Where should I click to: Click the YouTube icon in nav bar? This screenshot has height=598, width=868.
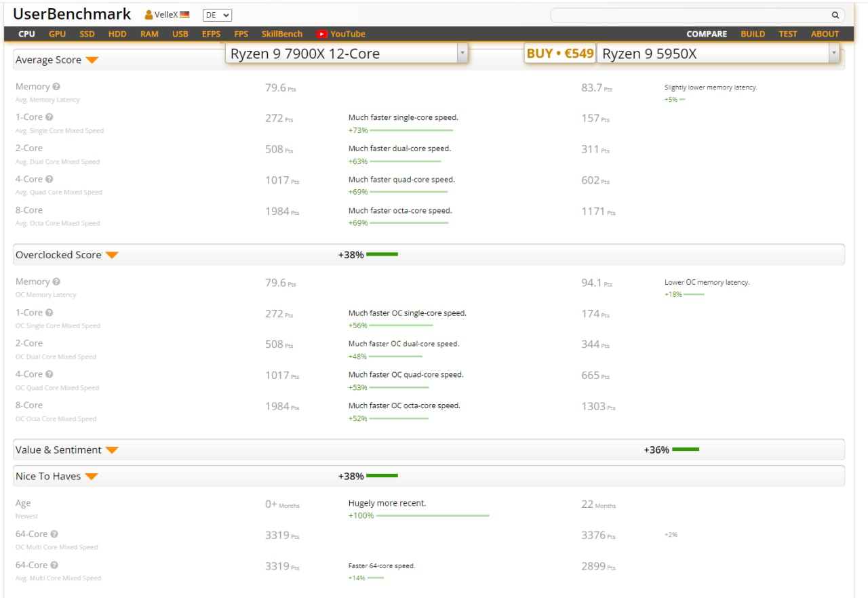click(321, 34)
